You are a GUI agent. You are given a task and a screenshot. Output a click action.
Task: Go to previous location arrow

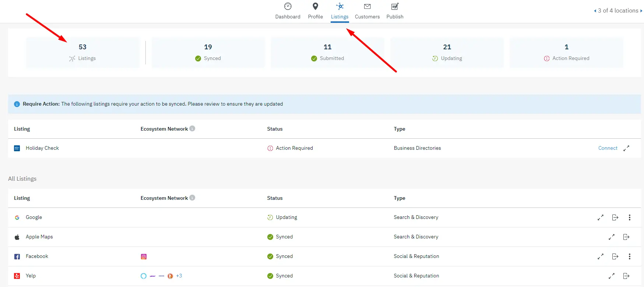pos(595,11)
